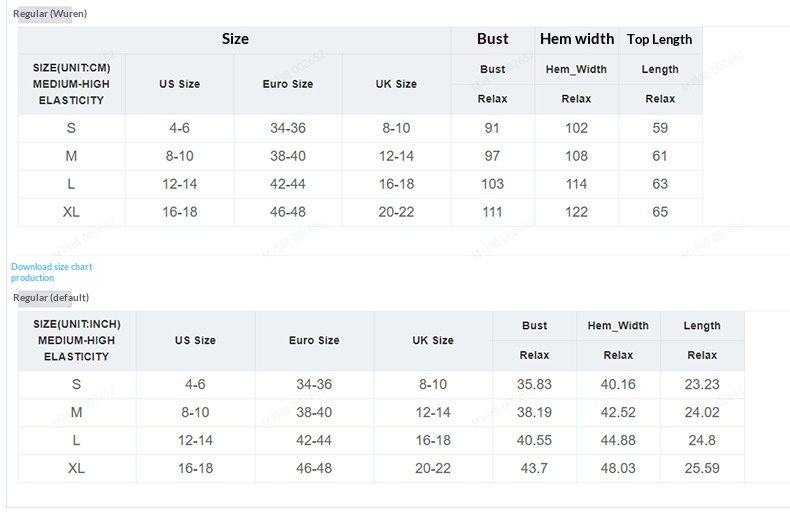Click the length value 63 in the L row
The width and height of the screenshot is (790, 522).
660,184
